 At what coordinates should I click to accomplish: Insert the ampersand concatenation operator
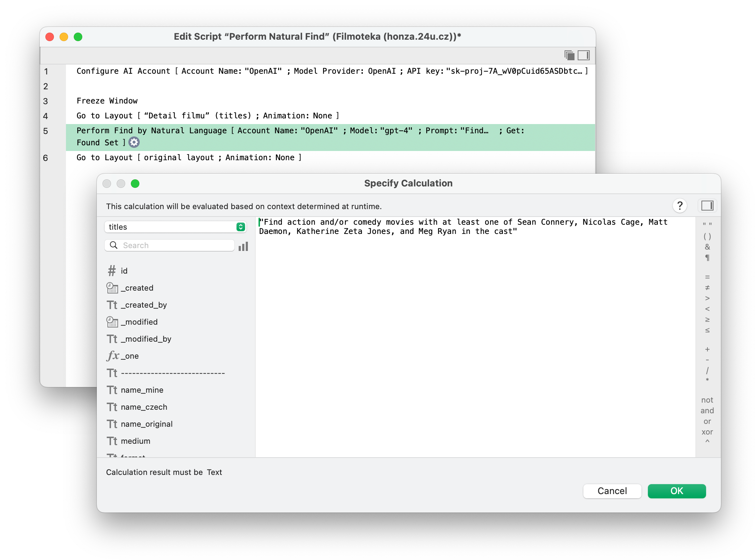[x=707, y=247]
